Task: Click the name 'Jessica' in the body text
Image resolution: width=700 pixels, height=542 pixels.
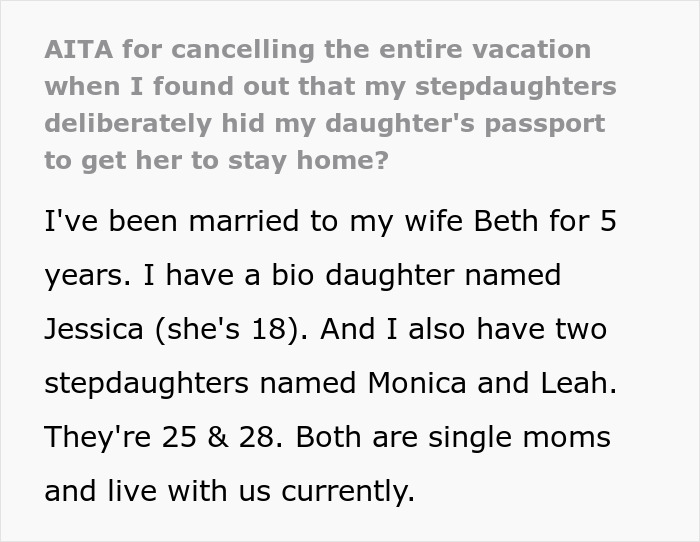Action: tap(92, 329)
